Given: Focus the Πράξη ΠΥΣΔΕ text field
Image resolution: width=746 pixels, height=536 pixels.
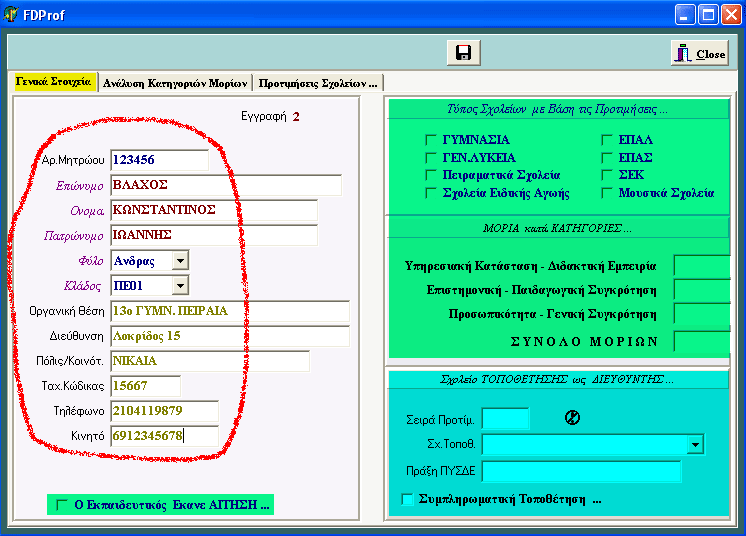Looking at the screenshot, I should [x=581, y=471].
